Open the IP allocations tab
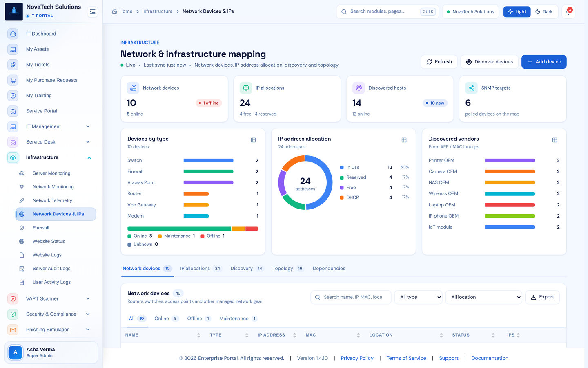Screen dimensions: 588x368 [x=200, y=269]
